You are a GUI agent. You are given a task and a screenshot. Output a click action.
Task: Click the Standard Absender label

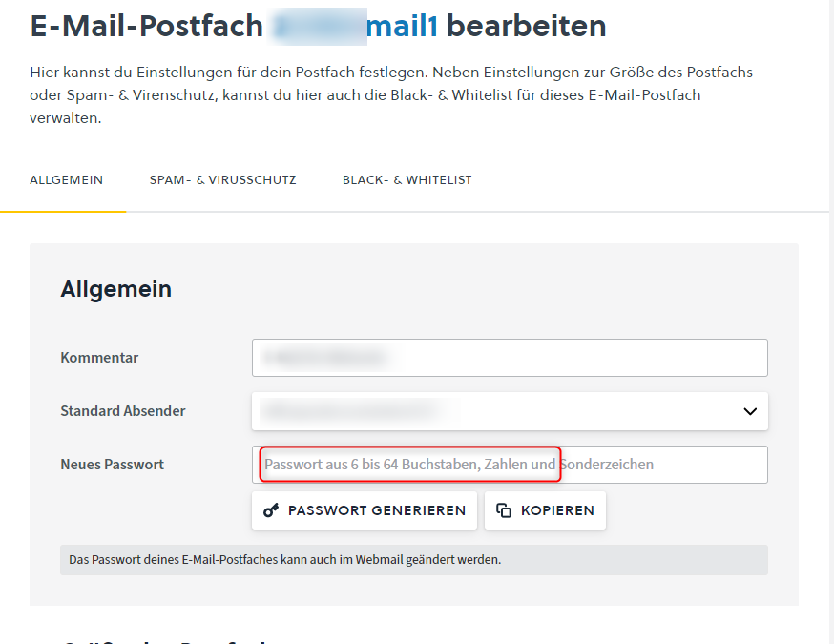(123, 411)
